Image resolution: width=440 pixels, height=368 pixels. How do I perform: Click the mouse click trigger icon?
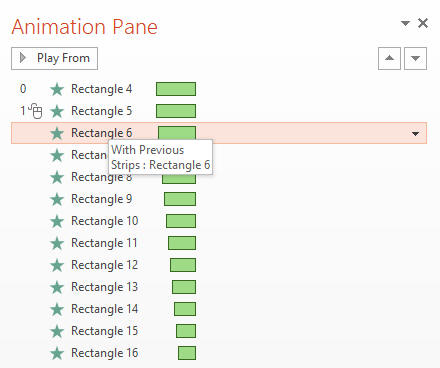click(35, 111)
